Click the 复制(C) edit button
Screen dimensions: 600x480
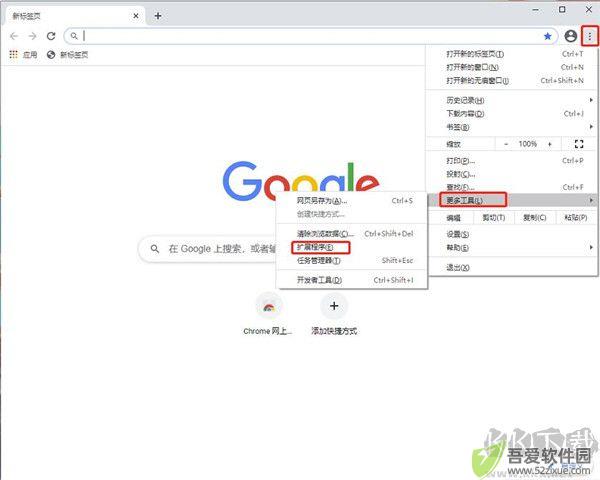(x=535, y=218)
